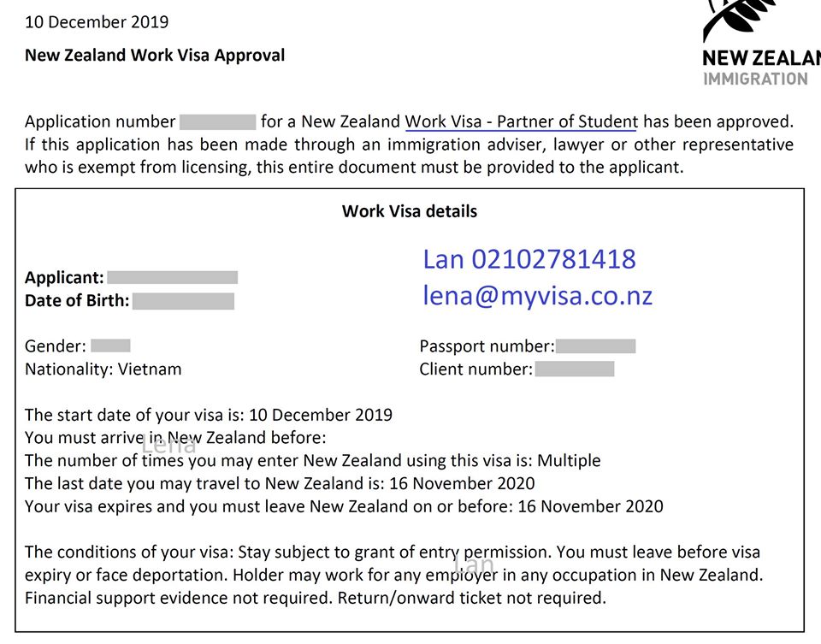
Task: Click the Work Visa details heading
Action: click(410, 211)
